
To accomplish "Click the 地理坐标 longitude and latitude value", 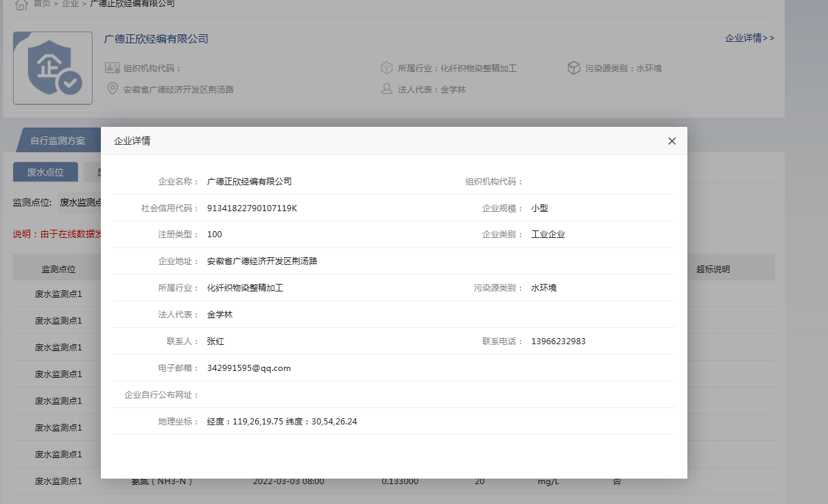I will 282,422.
